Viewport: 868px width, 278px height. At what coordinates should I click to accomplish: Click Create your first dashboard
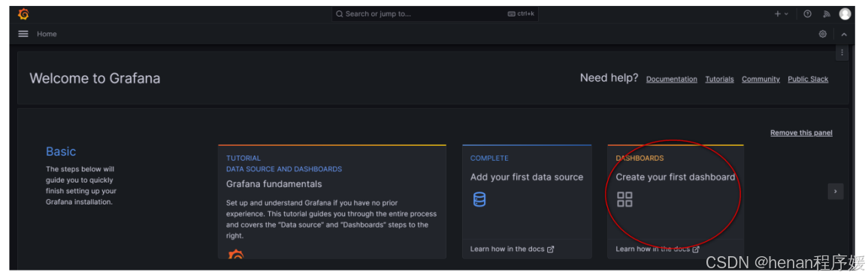(676, 177)
